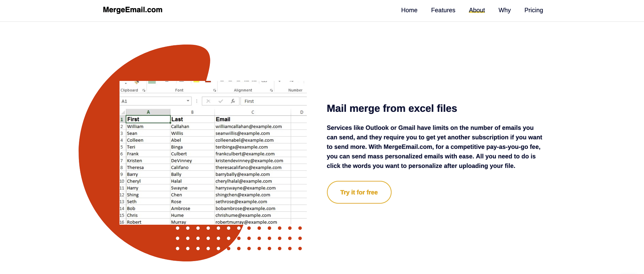Open the Alignment group dialog launcher

tap(271, 90)
